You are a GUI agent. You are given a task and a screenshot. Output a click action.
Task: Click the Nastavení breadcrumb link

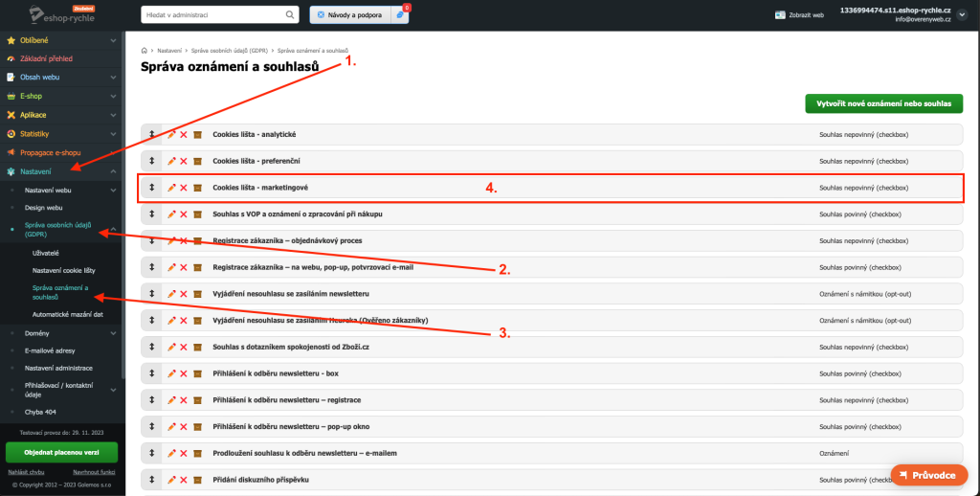click(169, 50)
